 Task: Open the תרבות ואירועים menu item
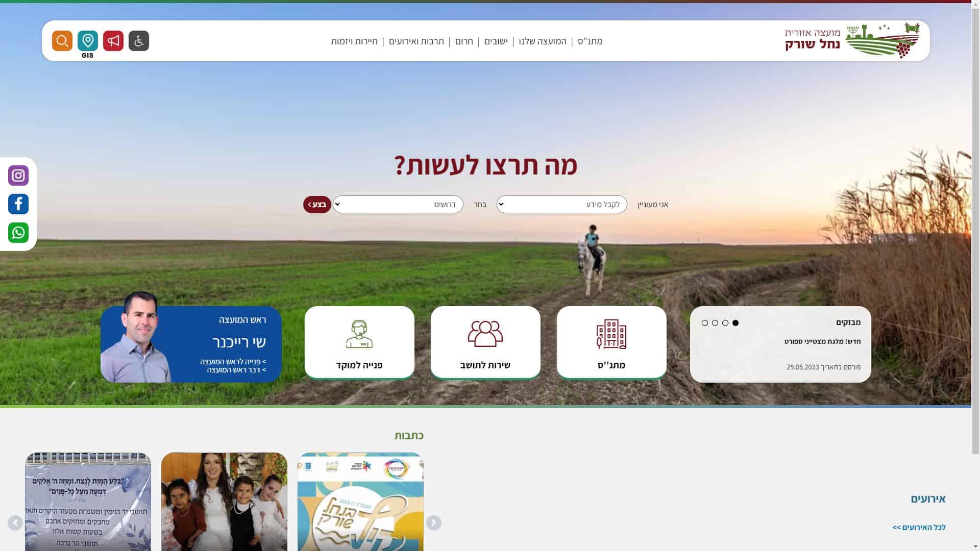[x=416, y=41]
